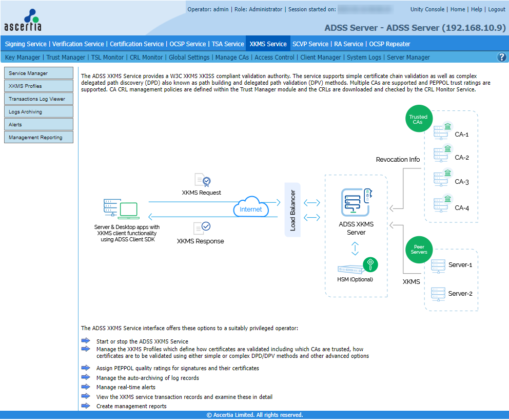Open the Unity Console link
This screenshot has height=420, width=509.
pos(427,9)
